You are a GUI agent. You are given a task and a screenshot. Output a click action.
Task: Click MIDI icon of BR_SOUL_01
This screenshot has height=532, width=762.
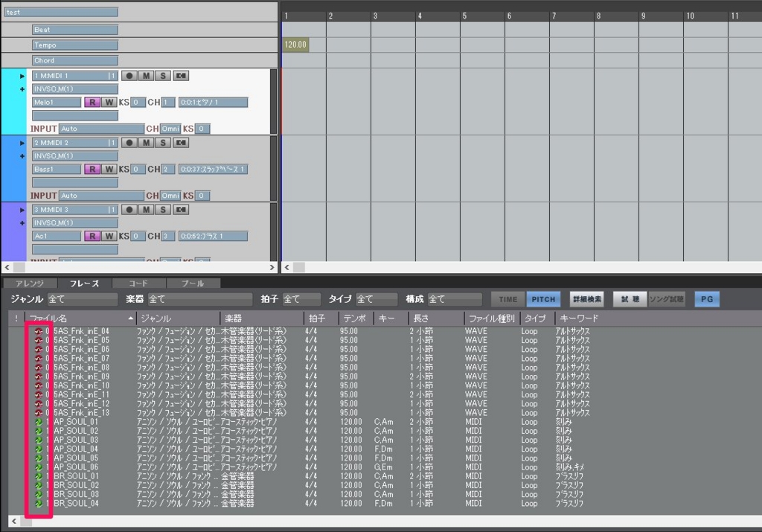tap(39, 477)
